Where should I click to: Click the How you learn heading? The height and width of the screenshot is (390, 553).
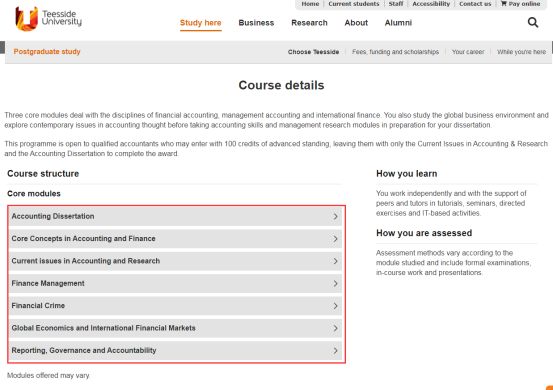click(407, 173)
